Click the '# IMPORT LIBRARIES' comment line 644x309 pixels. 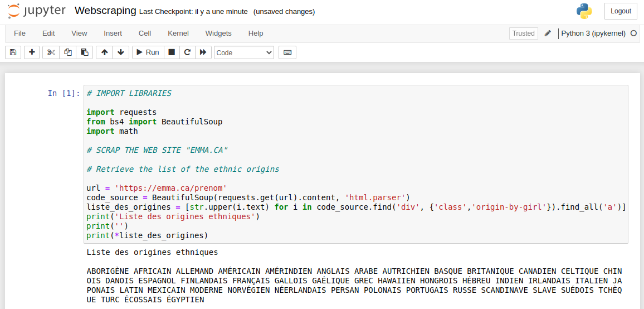tap(129, 93)
